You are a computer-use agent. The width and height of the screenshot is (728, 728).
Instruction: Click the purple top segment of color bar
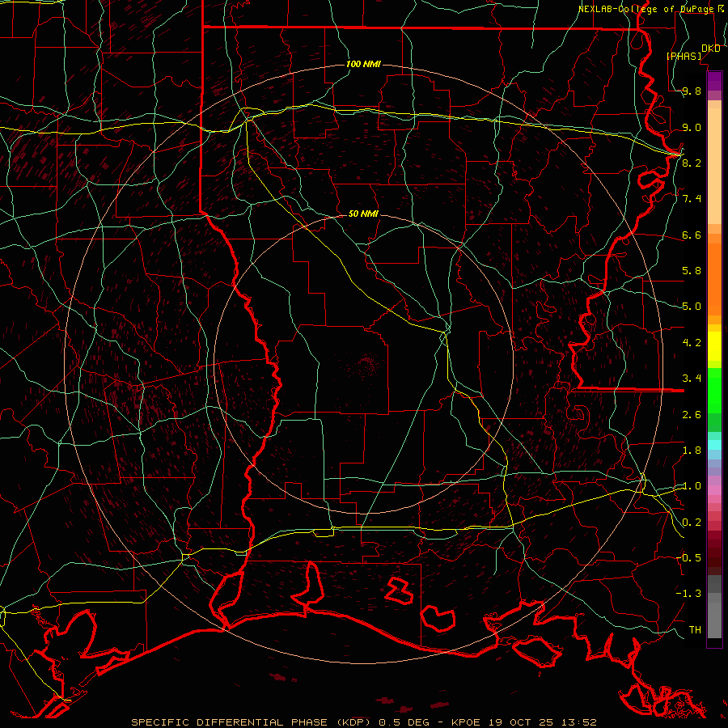(x=714, y=81)
